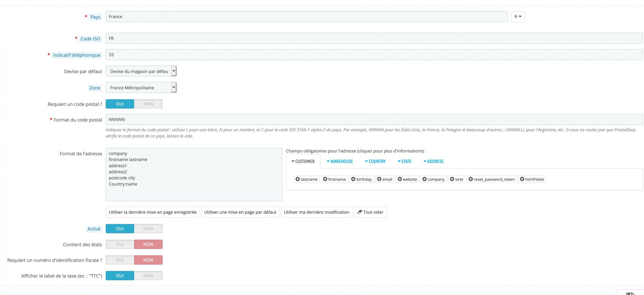644x295 pixels.
Task: Click the 'Format de l'adresse' label
Action: 81,154
